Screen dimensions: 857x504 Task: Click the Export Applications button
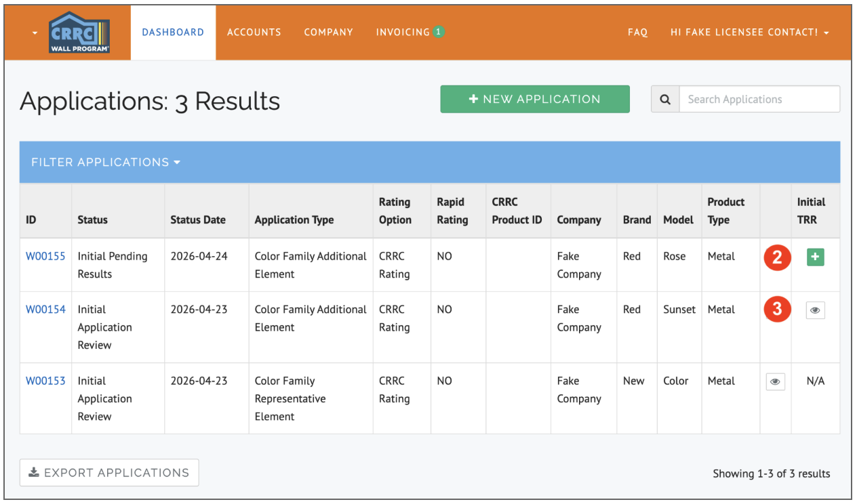[109, 473]
